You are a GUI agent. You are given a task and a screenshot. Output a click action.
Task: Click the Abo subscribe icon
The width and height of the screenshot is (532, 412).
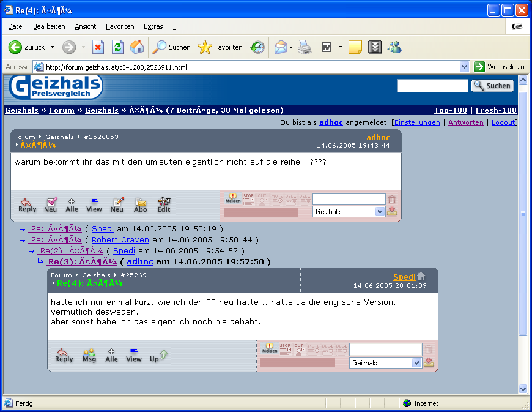(x=140, y=205)
